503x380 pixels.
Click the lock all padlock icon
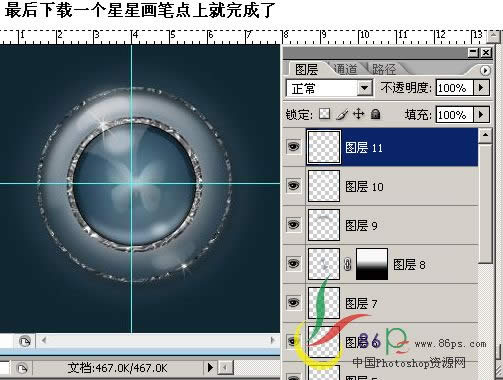click(x=376, y=114)
